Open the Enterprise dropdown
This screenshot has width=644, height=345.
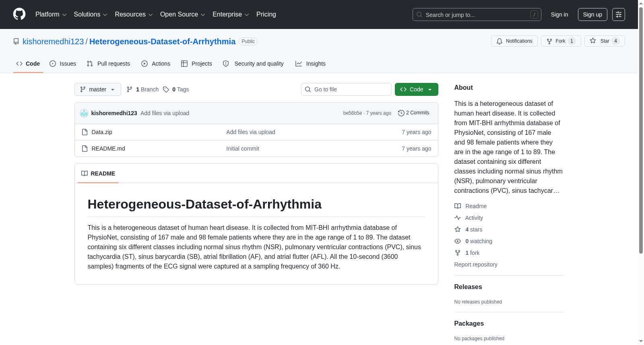coord(231,14)
